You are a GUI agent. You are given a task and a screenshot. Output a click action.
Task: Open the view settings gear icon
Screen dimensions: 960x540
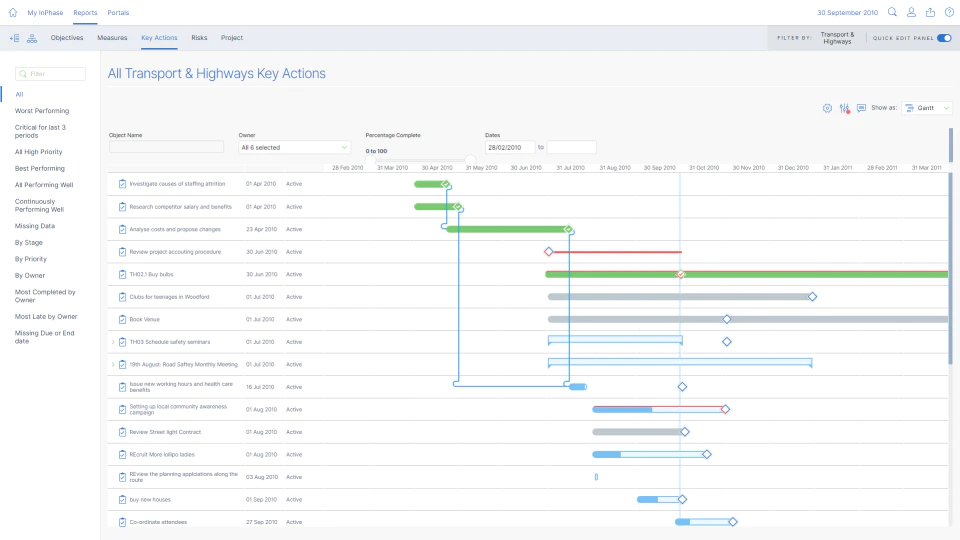tap(827, 108)
